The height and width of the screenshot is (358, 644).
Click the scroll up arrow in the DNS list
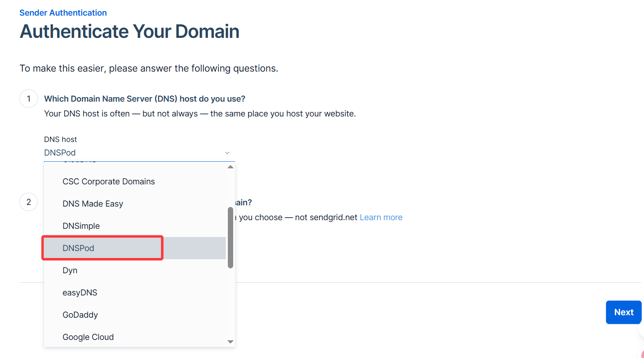pos(230,167)
